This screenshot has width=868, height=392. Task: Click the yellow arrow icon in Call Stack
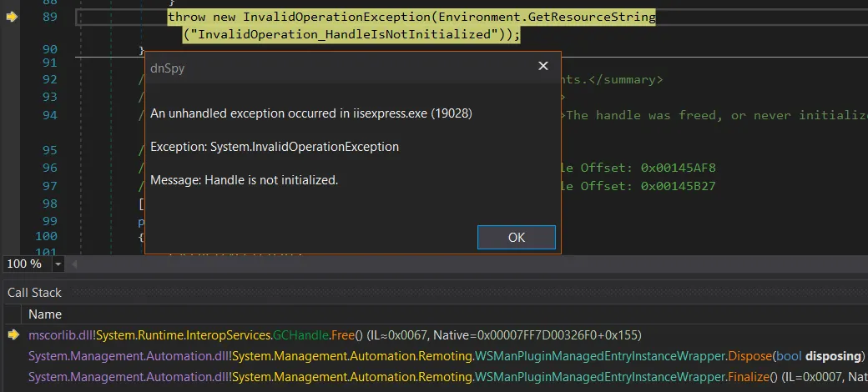pos(13,334)
